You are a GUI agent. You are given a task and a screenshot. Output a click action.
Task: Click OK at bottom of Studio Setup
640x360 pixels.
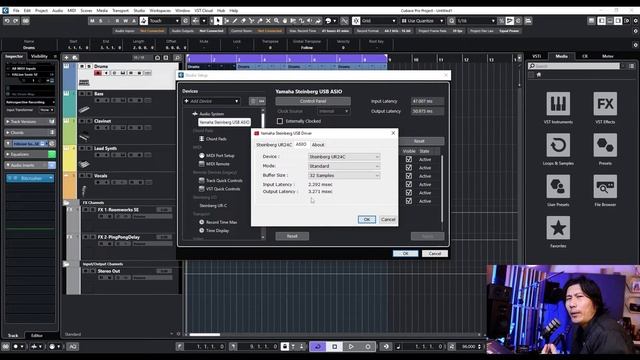click(405, 253)
